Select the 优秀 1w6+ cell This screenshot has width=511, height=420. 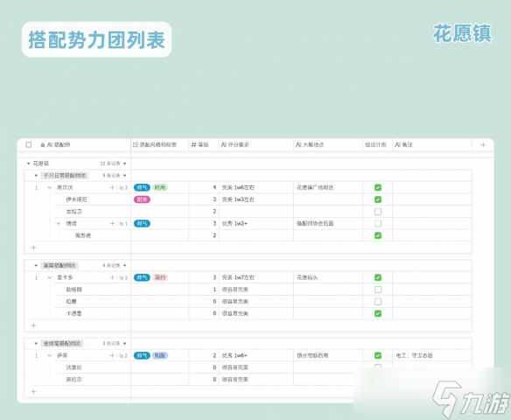(x=256, y=355)
